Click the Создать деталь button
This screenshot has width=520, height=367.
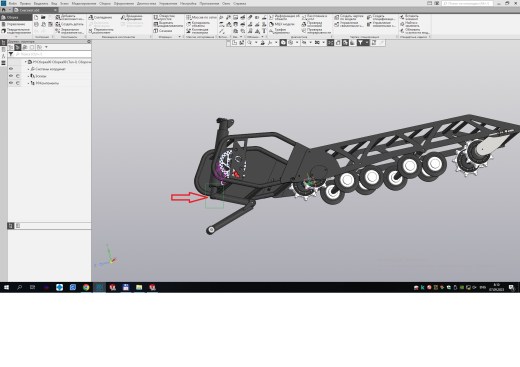click(x=69, y=24)
